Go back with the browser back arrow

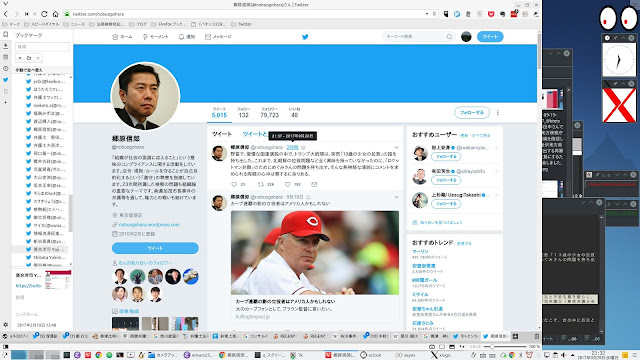[x=6, y=14]
